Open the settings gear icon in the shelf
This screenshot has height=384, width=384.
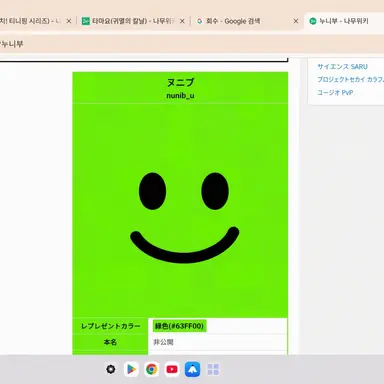click(x=111, y=369)
